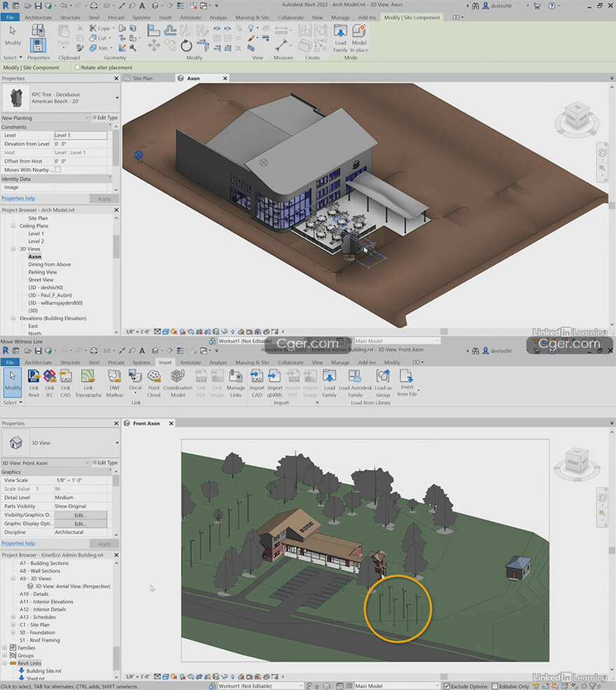Click the Link CAD tool
This screenshot has height=690, width=616.
tap(66, 382)
